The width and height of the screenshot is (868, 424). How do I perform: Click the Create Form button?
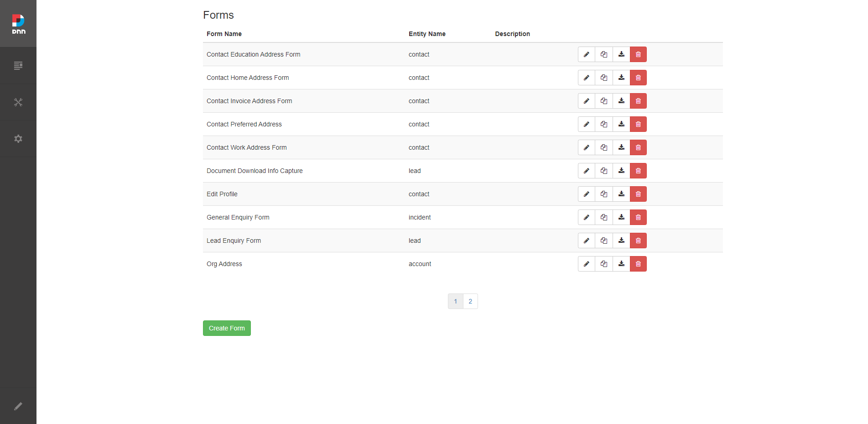pyautogui.click(x=227, y=328)
